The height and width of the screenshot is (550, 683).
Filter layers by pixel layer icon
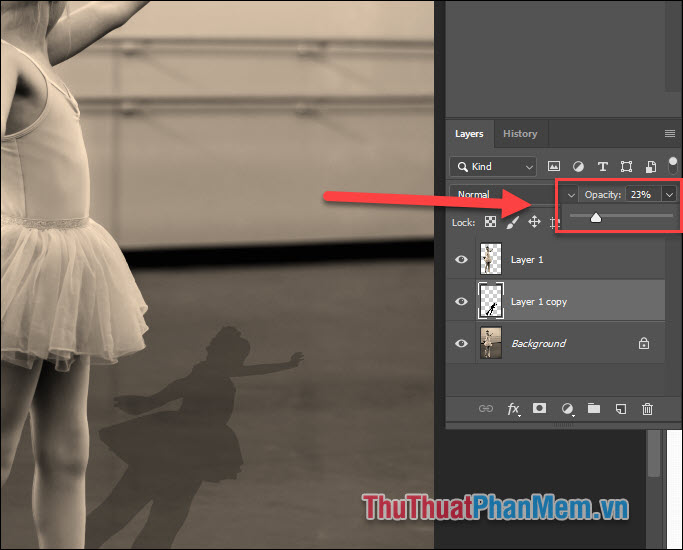(554, 166)
